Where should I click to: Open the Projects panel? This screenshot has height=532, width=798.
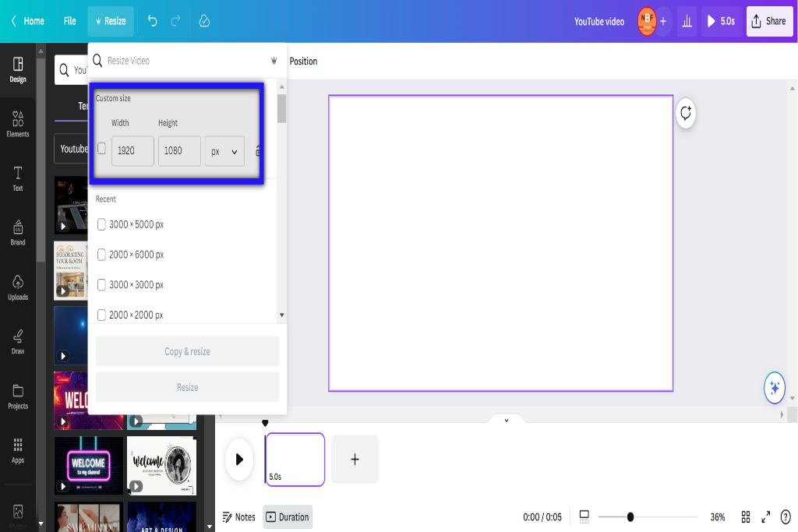point(18,396)
